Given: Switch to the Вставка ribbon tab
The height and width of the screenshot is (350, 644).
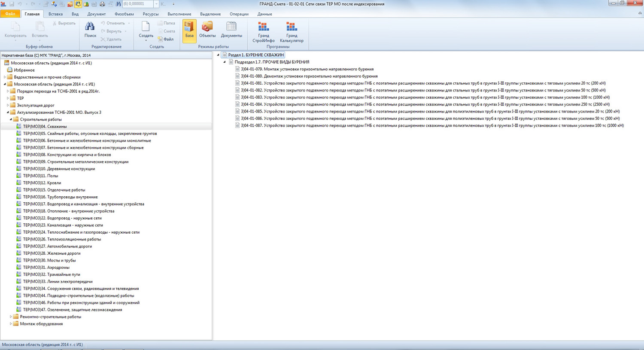Looking at the screenshot, I should pos(55,14).
